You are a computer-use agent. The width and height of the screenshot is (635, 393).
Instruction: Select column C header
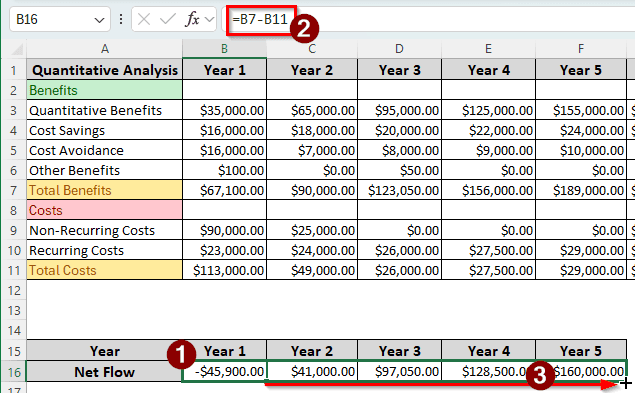coord(312,49)
